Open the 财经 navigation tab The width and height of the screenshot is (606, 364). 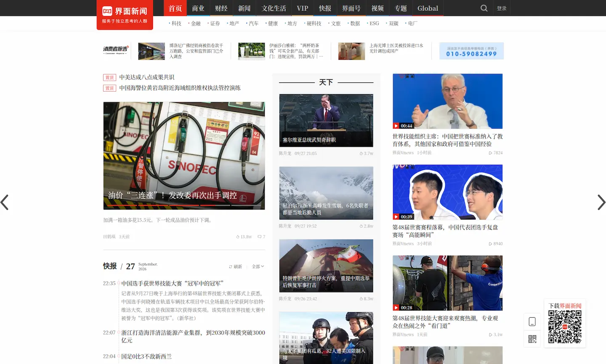point(221,8)
